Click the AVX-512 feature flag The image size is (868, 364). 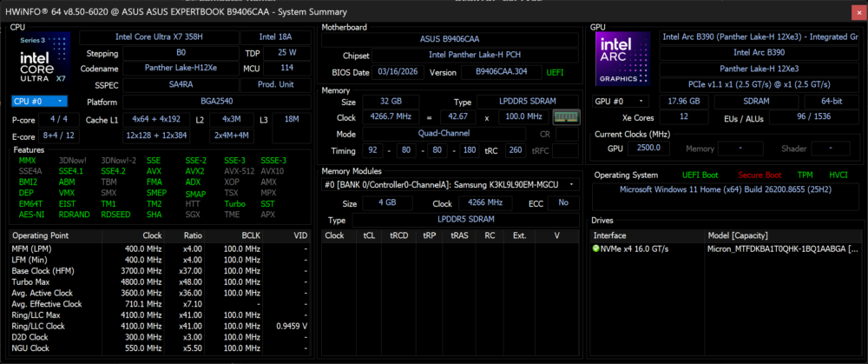tap(238, 171)
